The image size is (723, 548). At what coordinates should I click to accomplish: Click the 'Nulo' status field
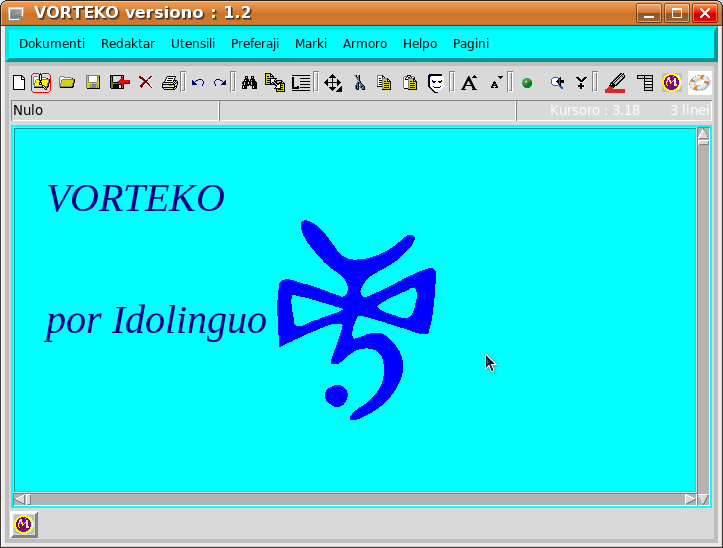[x=115, y=110]
